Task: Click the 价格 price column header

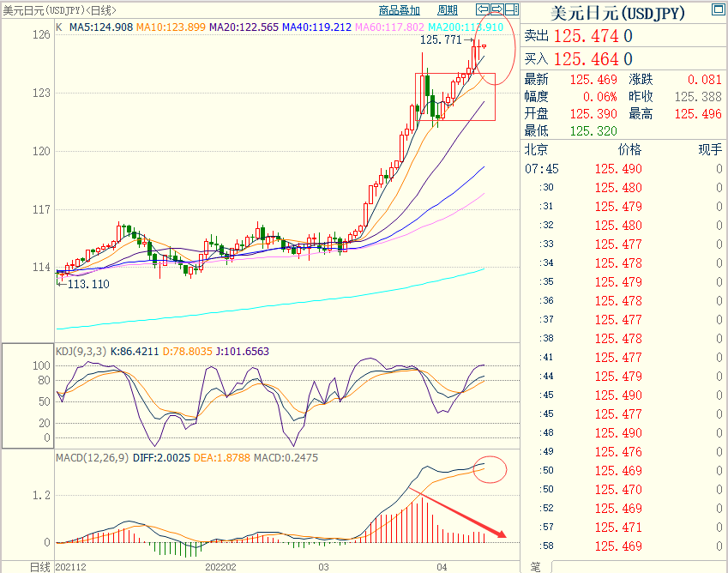Action: [629, 149]
